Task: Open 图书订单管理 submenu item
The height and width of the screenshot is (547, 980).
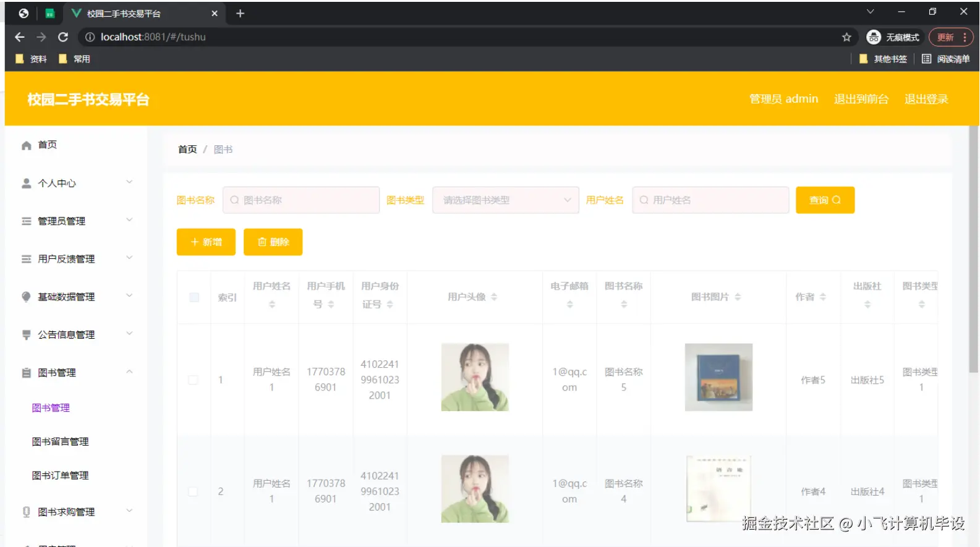Action: (60, 475)
